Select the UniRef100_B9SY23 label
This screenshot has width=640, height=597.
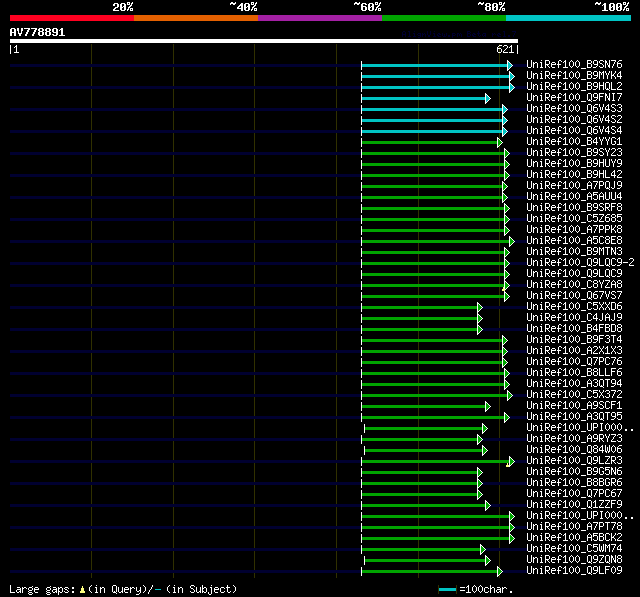[x=574, y=153]
